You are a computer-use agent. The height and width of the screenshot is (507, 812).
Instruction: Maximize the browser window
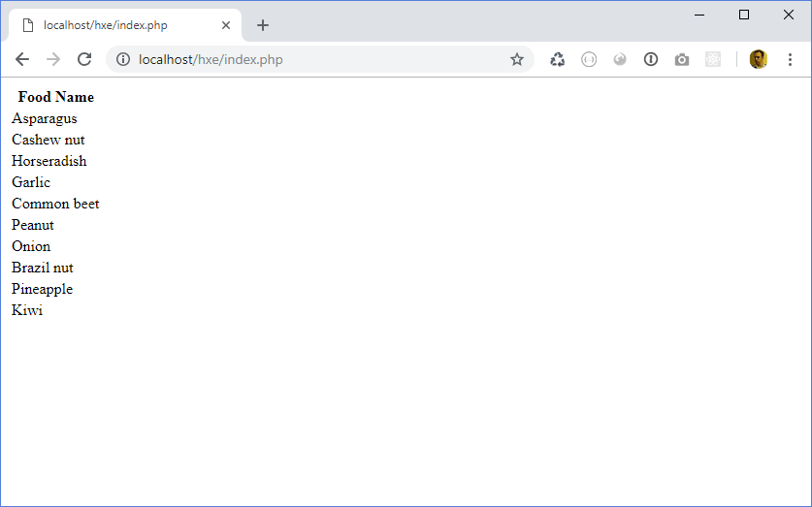744,15
